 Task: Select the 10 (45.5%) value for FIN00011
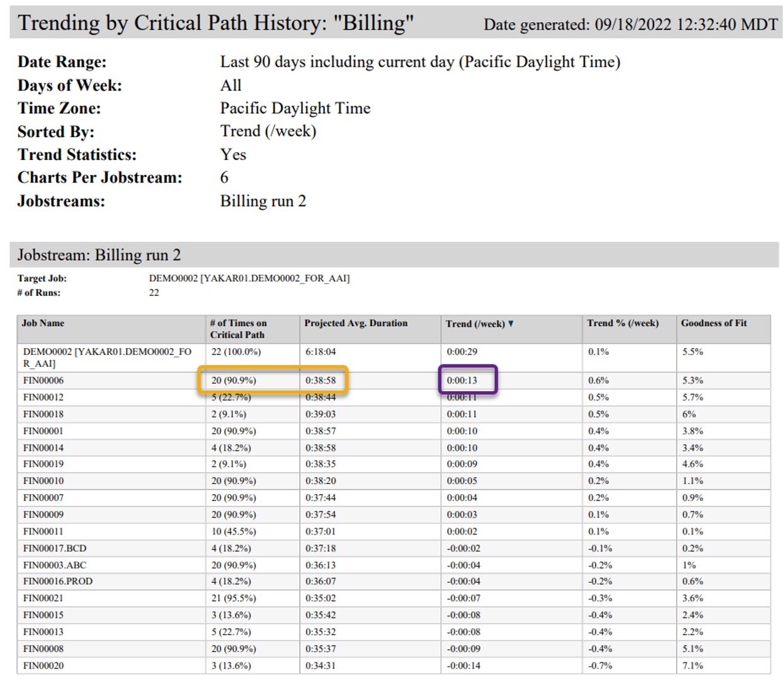[234, 531]
